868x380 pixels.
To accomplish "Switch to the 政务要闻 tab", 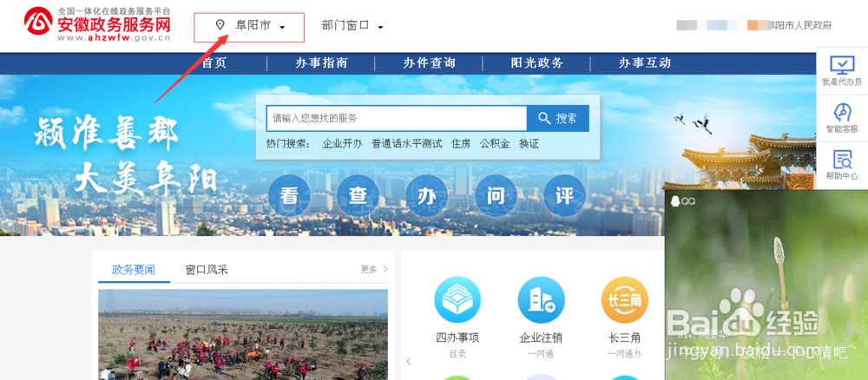I will point(134,270).
